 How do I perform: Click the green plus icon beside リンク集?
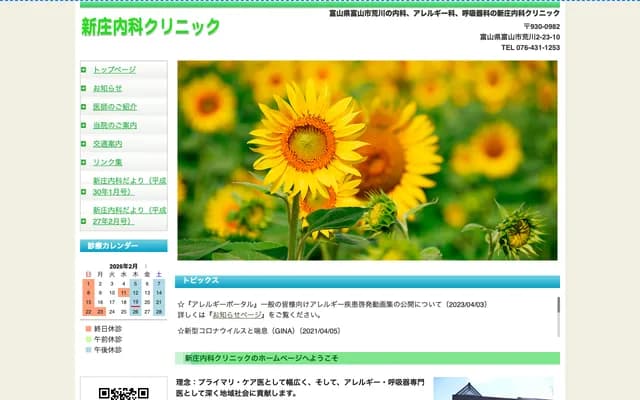tap(85, 162)
